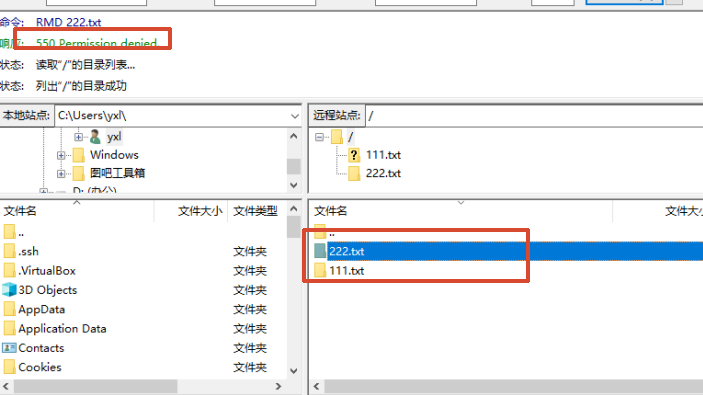The height and width of the screenshot is (395, 703).
Task: Select the 3D Objects folder
Action: coord(48,290)
